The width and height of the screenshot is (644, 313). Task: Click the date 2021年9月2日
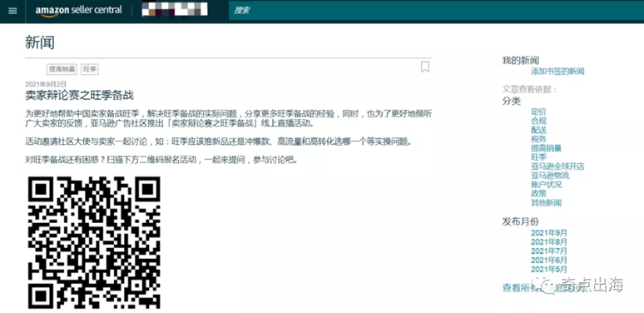[x=46, y=84]
